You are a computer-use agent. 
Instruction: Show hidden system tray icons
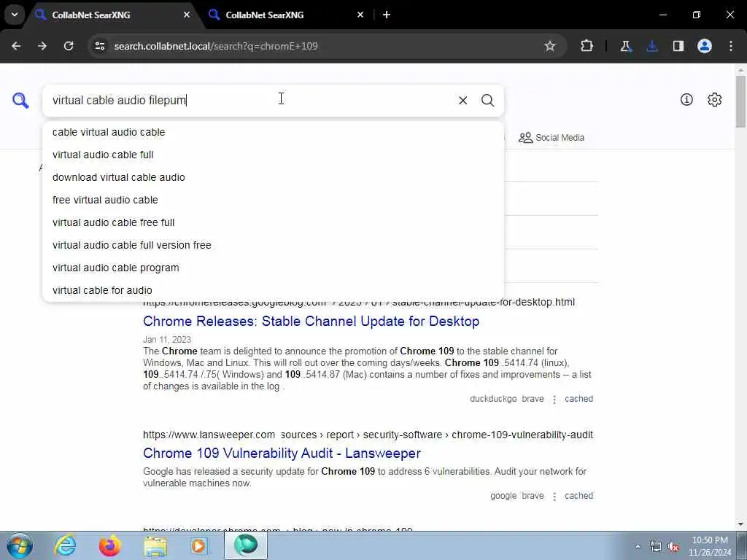[x=638, y=546]
